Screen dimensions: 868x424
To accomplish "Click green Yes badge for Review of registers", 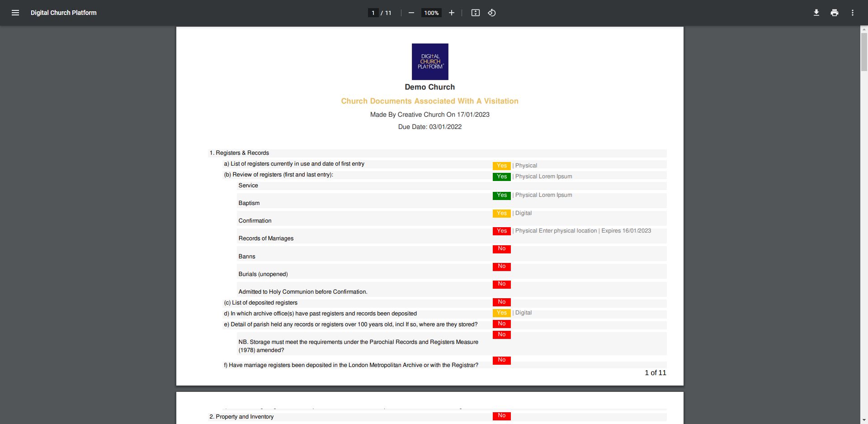I will tap(502, 176).
